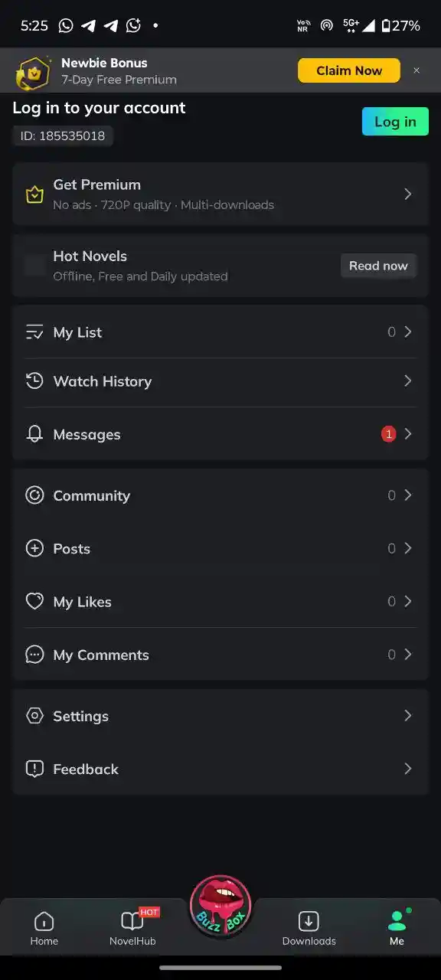Switch to the NovelHub tab
Image resolution: width=441 pixels, height=980 pixels.
(x=132, y=929)
